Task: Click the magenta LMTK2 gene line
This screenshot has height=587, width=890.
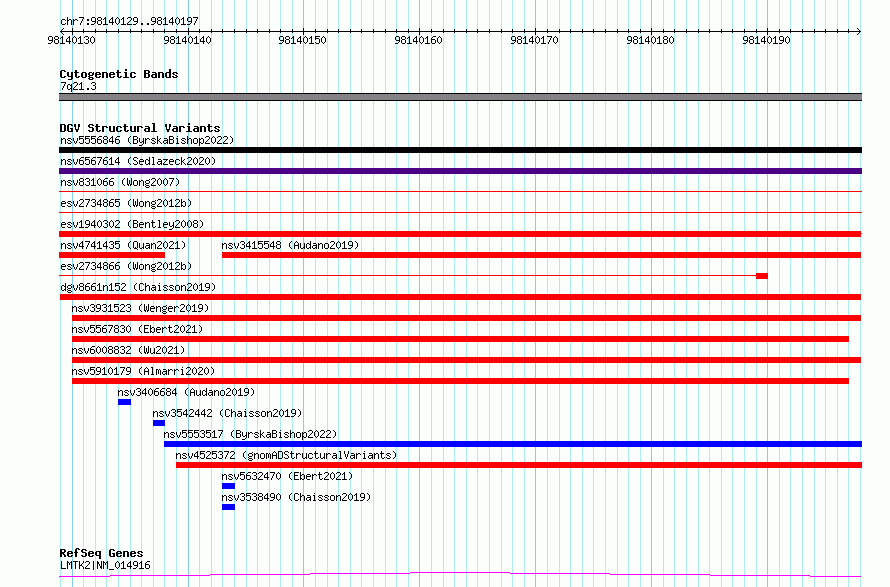Action: (460, 575)
